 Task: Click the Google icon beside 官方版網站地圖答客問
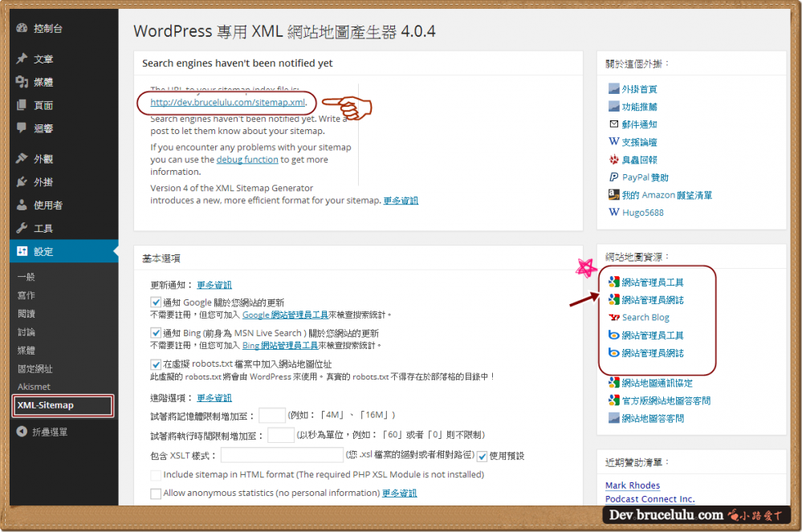614,400
